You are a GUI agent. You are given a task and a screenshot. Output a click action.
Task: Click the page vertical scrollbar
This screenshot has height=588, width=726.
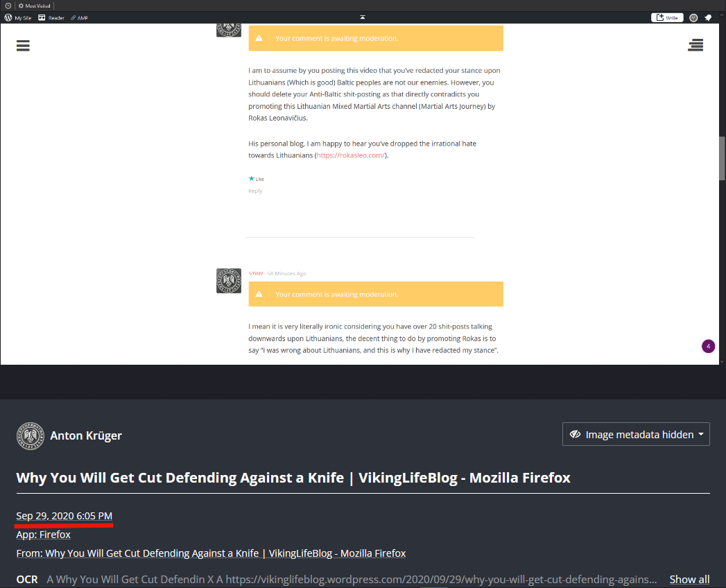(x=722, y=159)
